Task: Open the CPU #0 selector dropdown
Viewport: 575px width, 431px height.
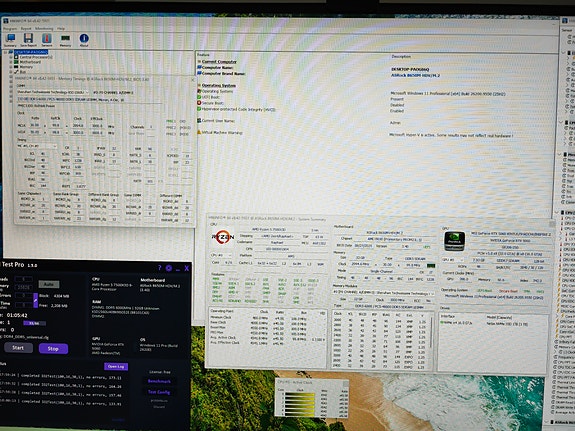Action: [221, 255]
